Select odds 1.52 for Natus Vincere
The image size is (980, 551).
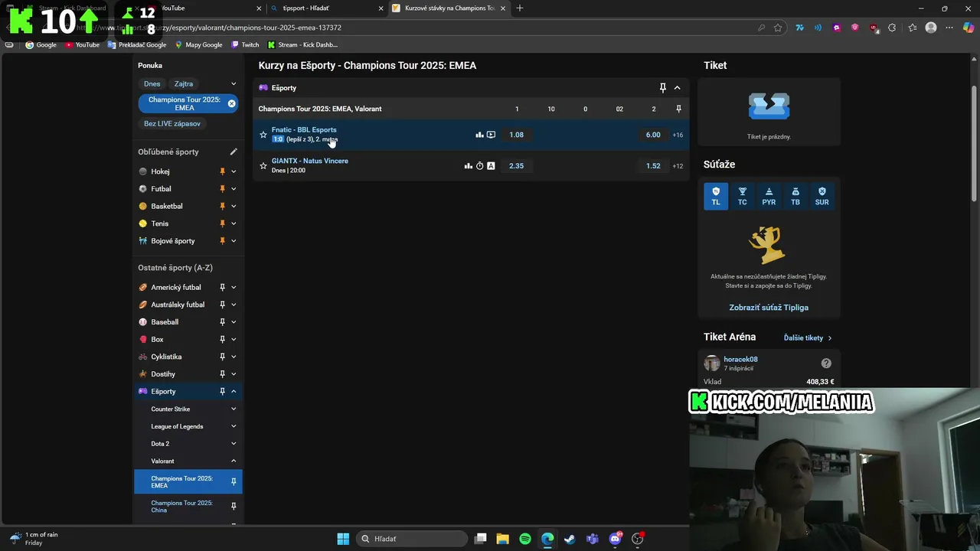[653, 165]
